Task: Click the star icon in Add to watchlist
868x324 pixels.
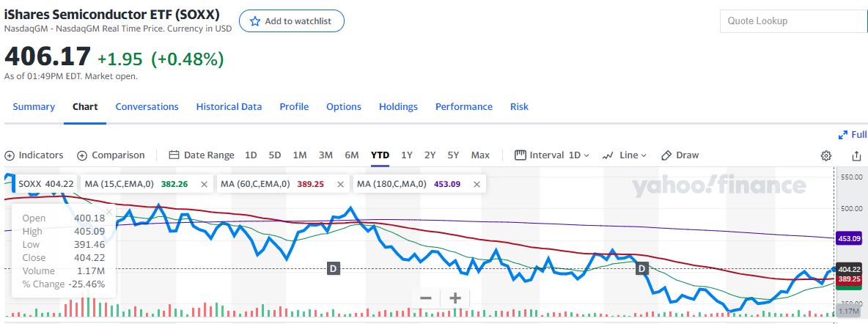Action: (x=255, y=21)
